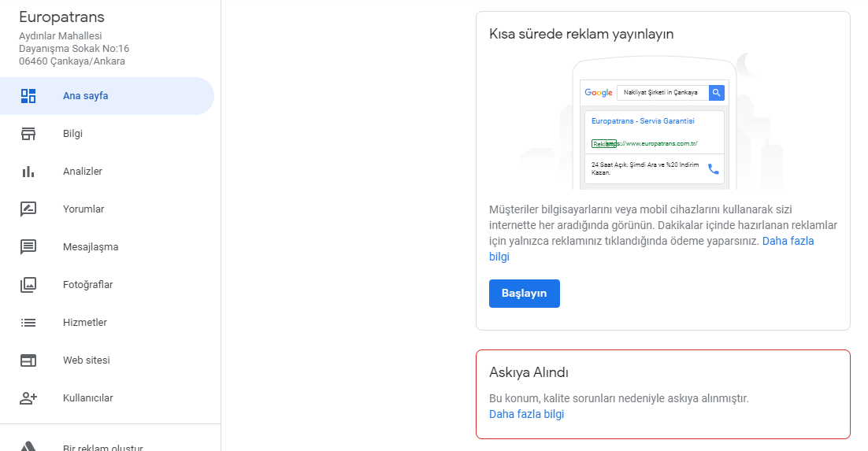Open Daha fazla bilgi link under Askıya Alındı
The width and height of the screenshot is (868, 451).
click(526, 414)
